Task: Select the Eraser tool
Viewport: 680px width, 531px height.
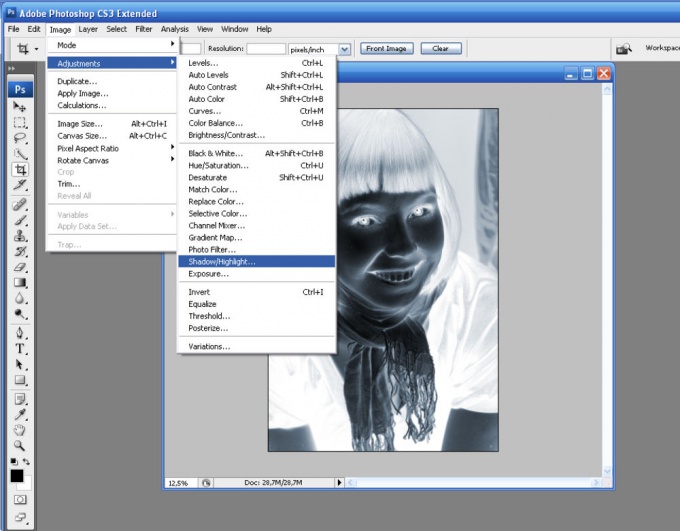Action: (x=20, y=267)
